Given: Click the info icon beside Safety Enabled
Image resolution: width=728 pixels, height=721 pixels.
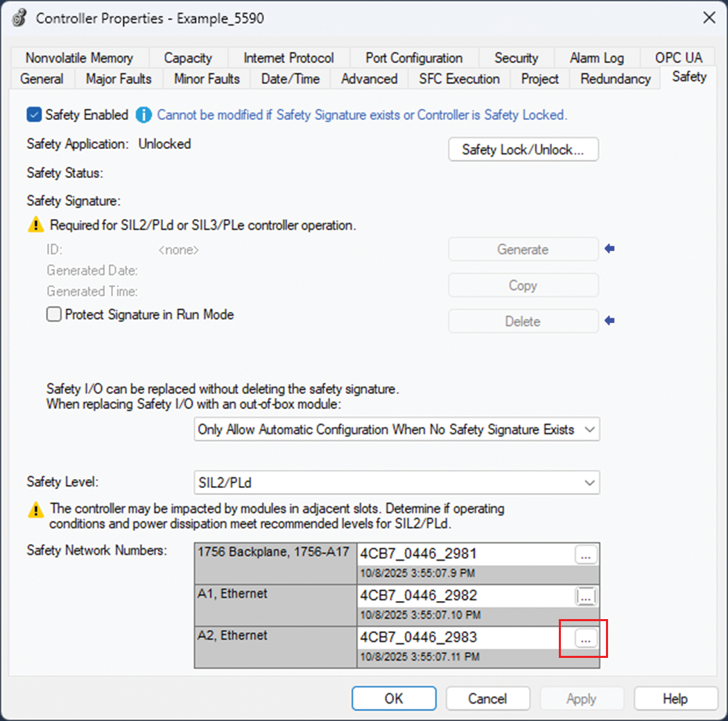Looking at the screenshot, I should coord(144,115).
